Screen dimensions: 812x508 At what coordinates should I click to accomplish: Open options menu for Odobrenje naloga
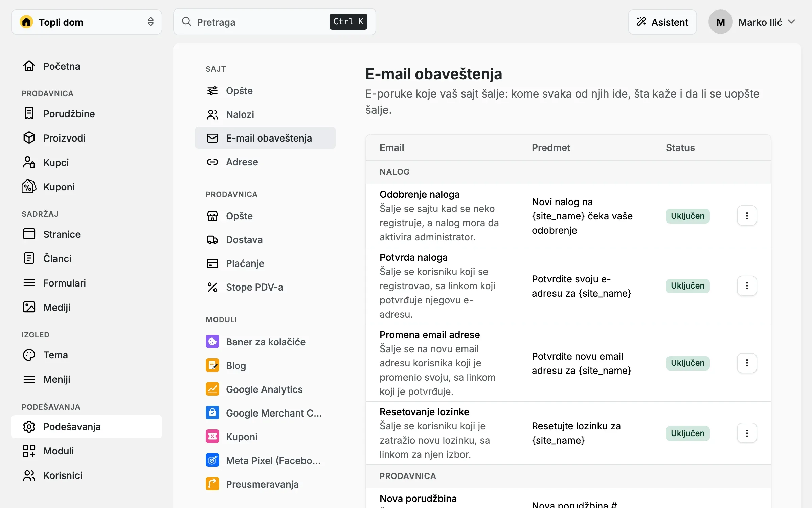click(747, 216)
